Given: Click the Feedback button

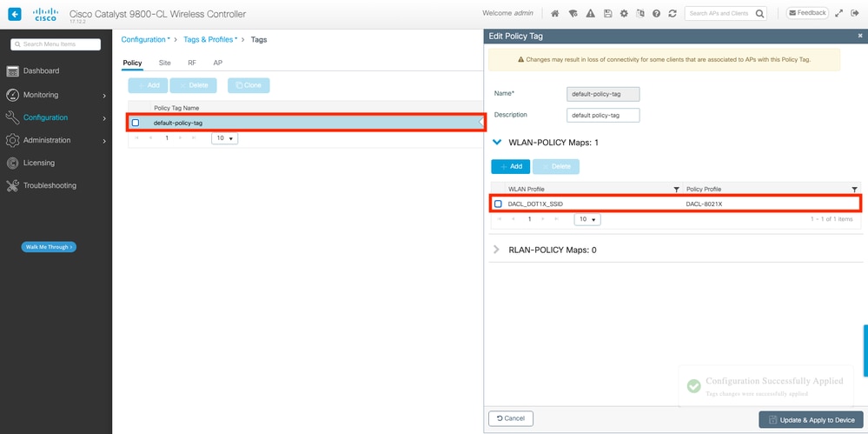Looking at the screenshot, I should (x=807, y=13).
